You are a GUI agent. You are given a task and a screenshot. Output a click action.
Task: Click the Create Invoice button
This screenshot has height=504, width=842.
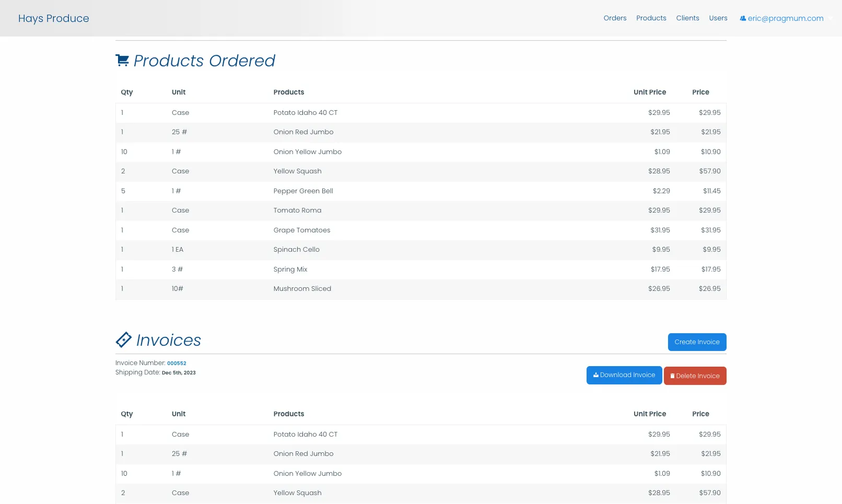pyautogui.click(x=697, y=342)
